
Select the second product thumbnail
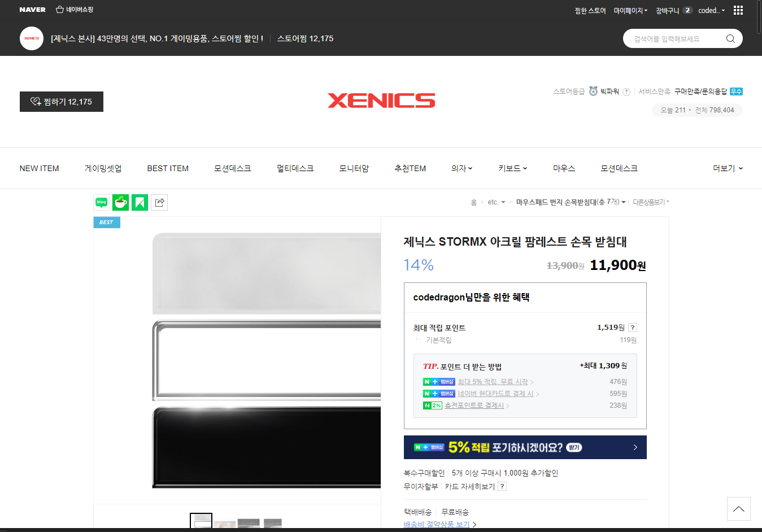point(225,523)
